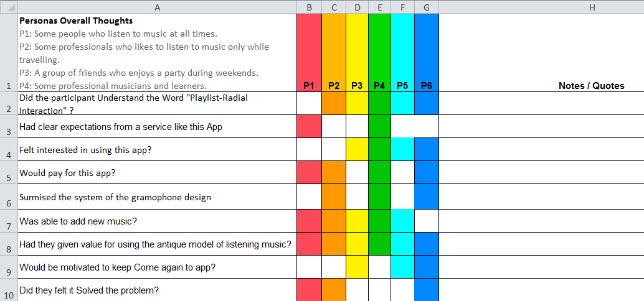Select "Felt interested in using this app?" cell
Image resolution: width=644 pixels, height=301 pixels.
click(157, 149)
